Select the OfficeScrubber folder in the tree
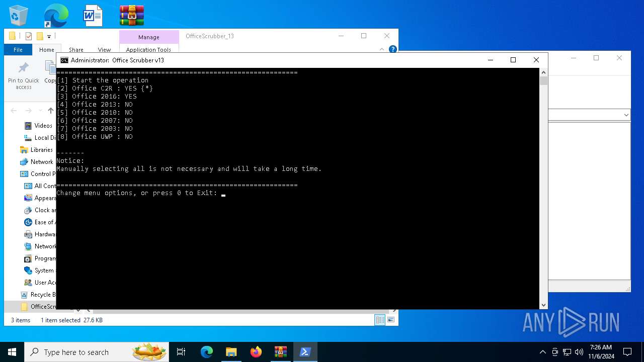 38,307
